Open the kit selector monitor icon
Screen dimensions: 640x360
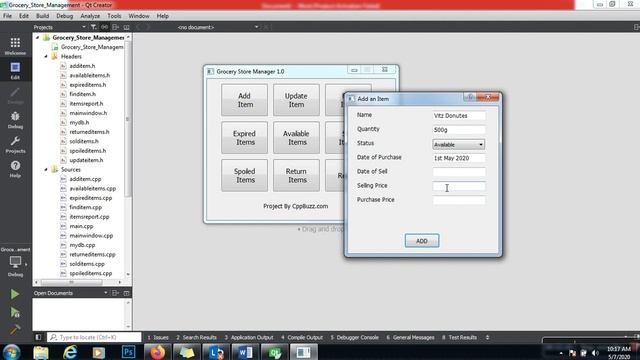click(x=16, y=262)
